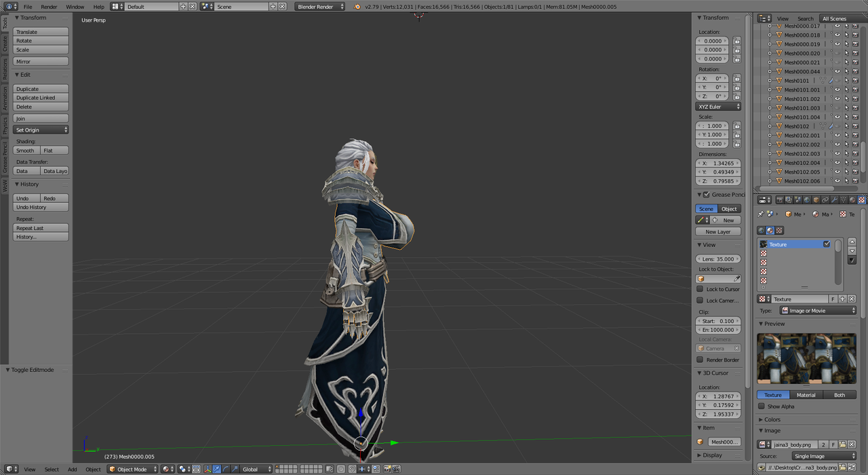Click the pin context icon in properties
The image size is (868, 475).
(761, 214)
